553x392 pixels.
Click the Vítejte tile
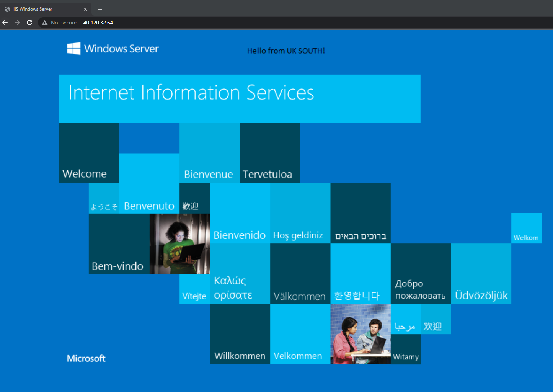pyautogui.click(x=195, y=289)
